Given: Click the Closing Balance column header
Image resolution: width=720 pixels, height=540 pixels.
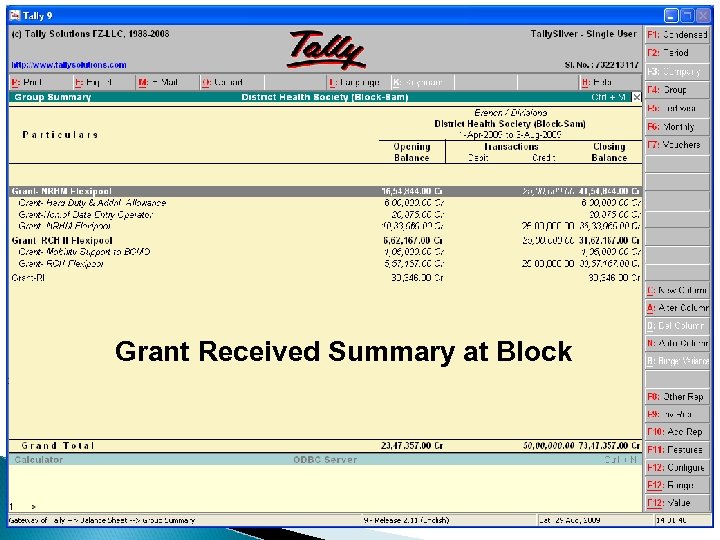Looking at the screenshot, I should coord(609,152).
